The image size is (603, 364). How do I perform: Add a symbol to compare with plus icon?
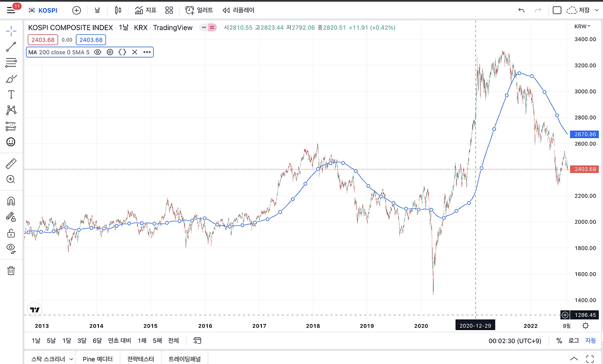tap(76, 10)
